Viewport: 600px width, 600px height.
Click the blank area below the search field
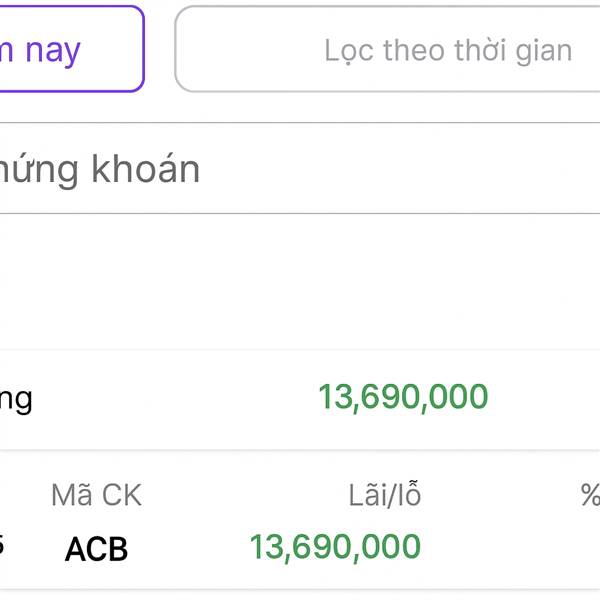click(x=300, y=280)
